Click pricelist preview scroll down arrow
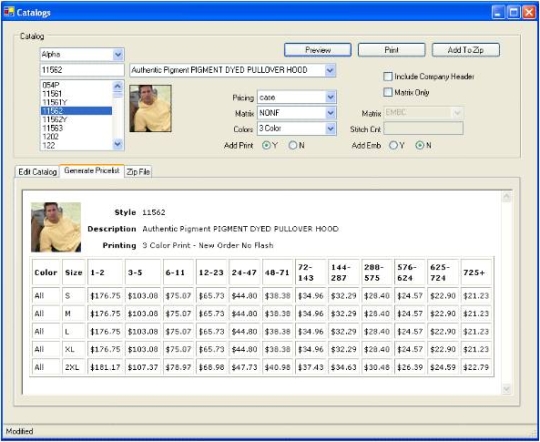The width and height of the screenshot is (540, 442). click(x=507, y=389)
